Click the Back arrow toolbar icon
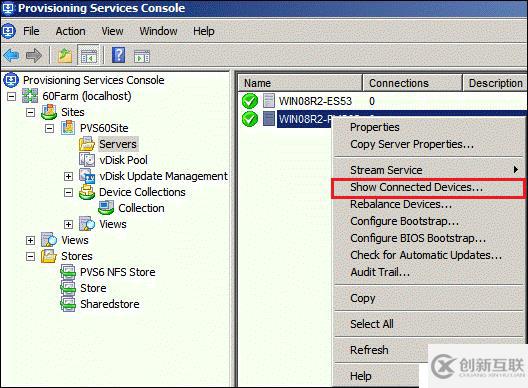 point(12,55)
